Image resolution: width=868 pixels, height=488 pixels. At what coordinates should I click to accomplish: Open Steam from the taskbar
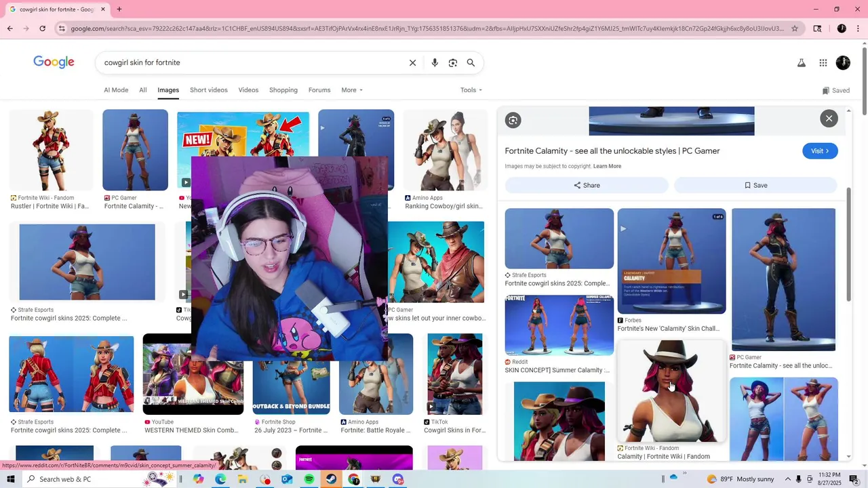(331, 479)
